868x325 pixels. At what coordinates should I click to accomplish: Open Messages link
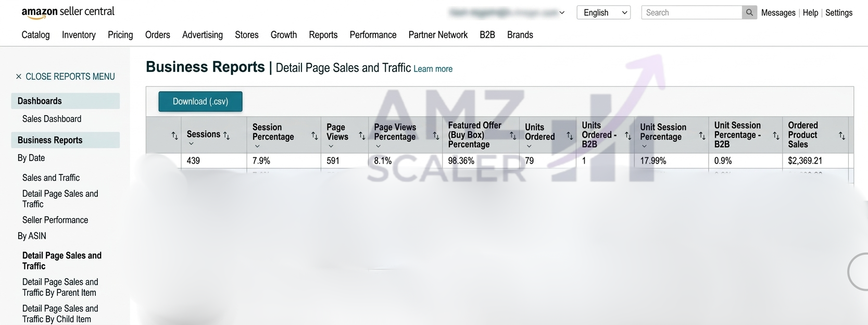point(778,12)
